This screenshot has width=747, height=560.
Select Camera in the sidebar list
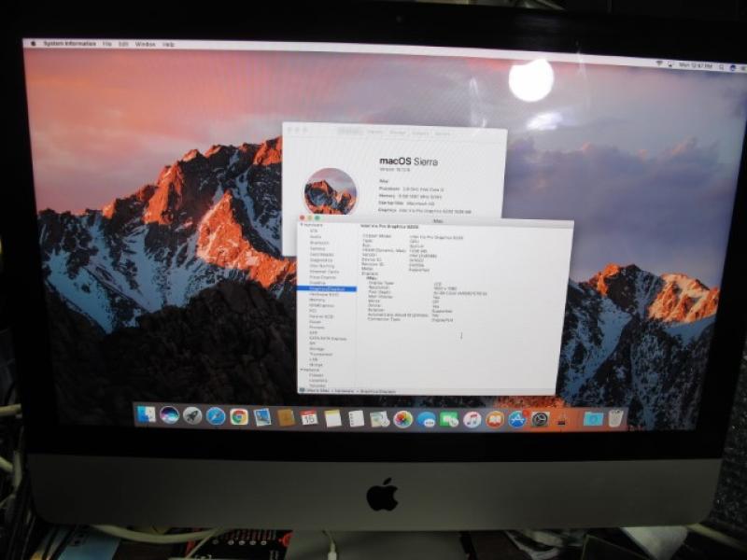point(317,248)
